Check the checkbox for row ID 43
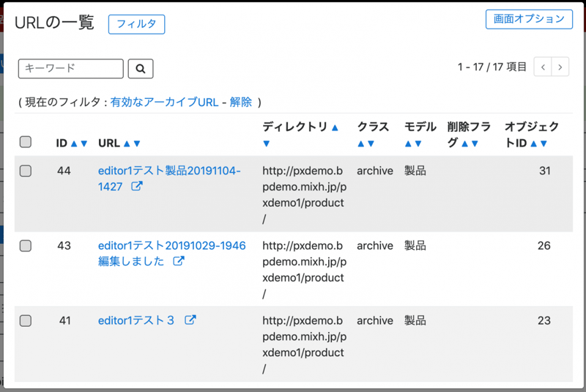This screenshot has height=392, width=586. [26, 246]
